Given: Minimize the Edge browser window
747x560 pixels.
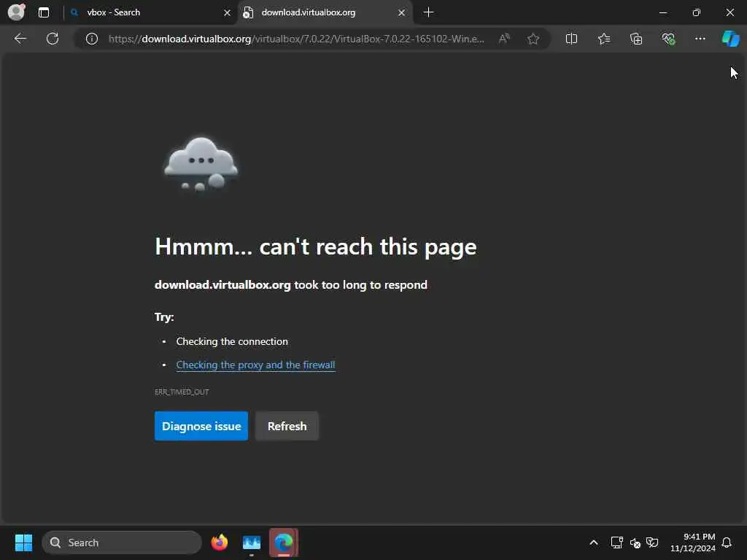Looking at the screenshot, I should pos(662,12).
